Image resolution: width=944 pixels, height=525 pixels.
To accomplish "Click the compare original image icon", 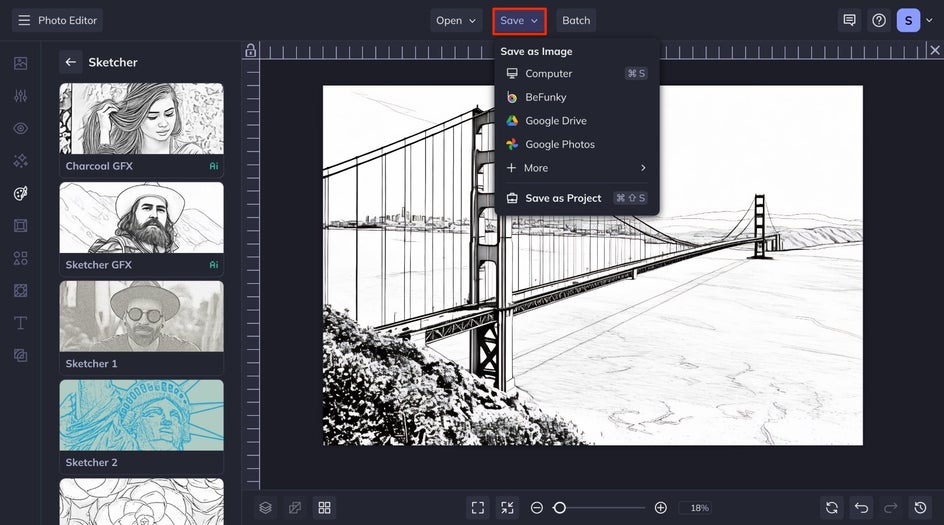I will pos(295,508).
